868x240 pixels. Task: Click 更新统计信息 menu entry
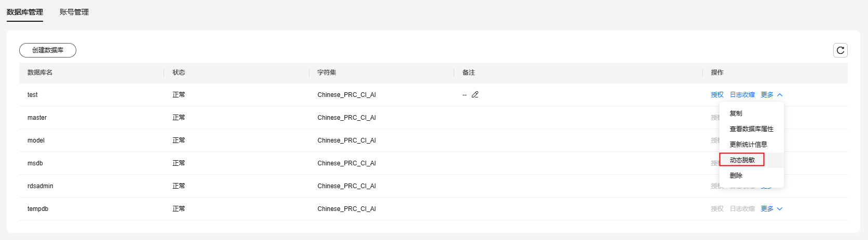point(748,145)
